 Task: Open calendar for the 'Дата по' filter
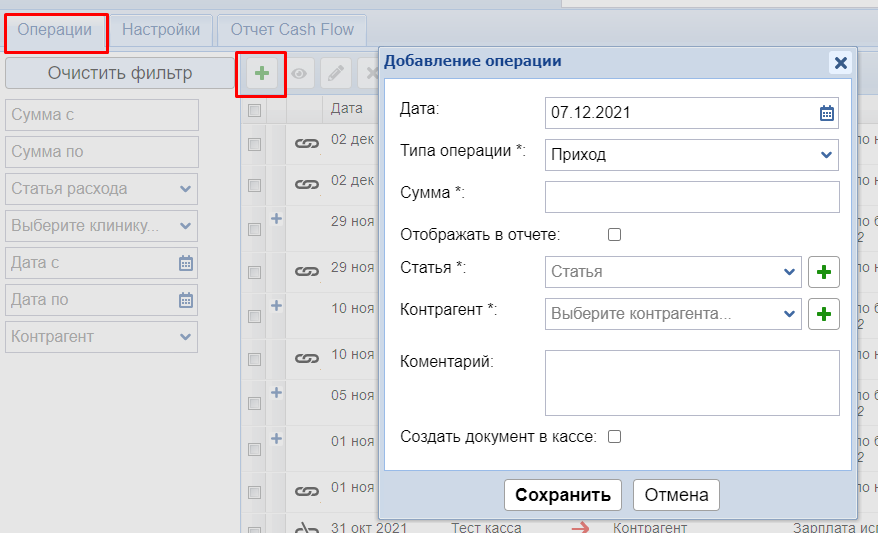[185, 300]
